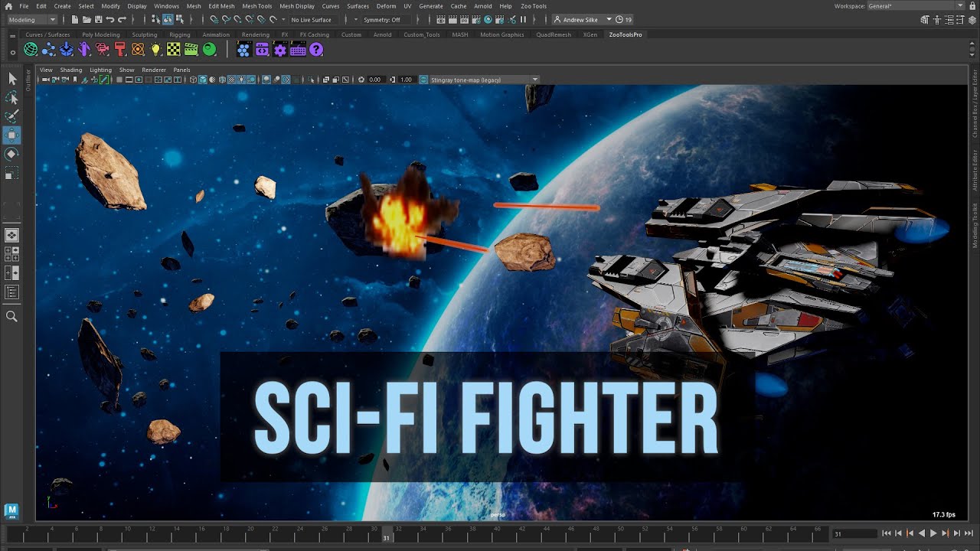The height and width of the screenshot is (551, 980).
Task: Open the red camera shelf icon
Action: pos(102,50)
